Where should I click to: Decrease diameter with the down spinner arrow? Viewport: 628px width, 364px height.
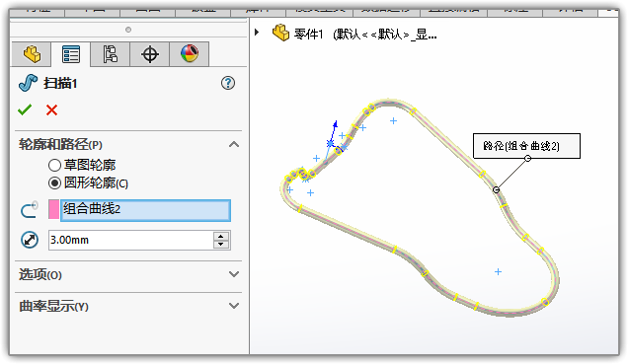point(221,245)
